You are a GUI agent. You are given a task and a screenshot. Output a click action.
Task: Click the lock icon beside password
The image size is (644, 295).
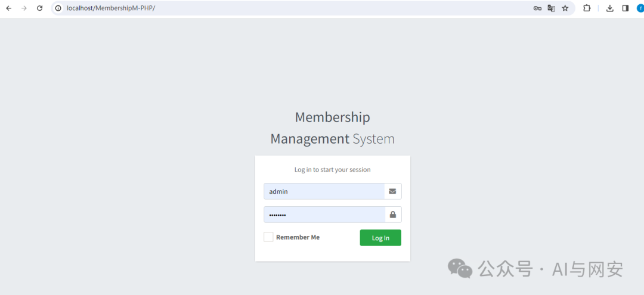[393, 215]
